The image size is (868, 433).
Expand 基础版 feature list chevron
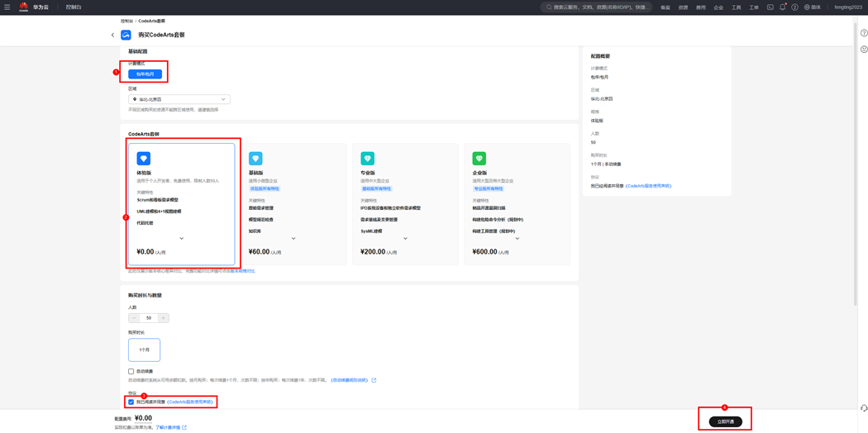coord(293,238)
